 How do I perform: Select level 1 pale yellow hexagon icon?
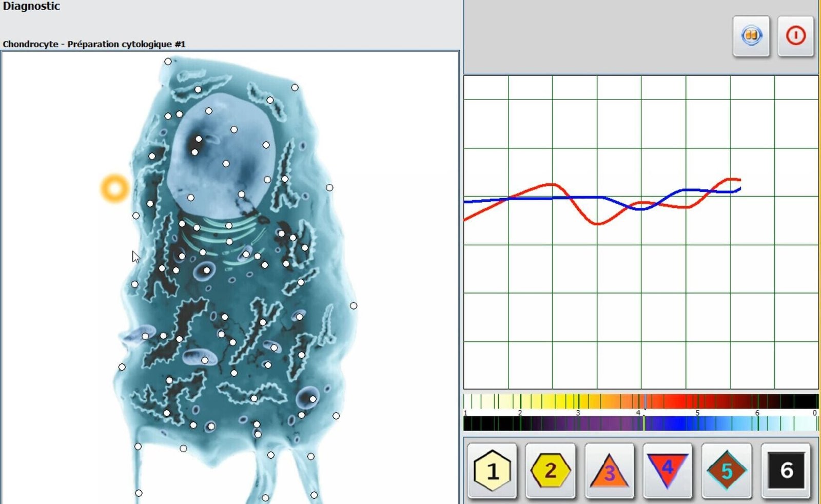(492, 470)
